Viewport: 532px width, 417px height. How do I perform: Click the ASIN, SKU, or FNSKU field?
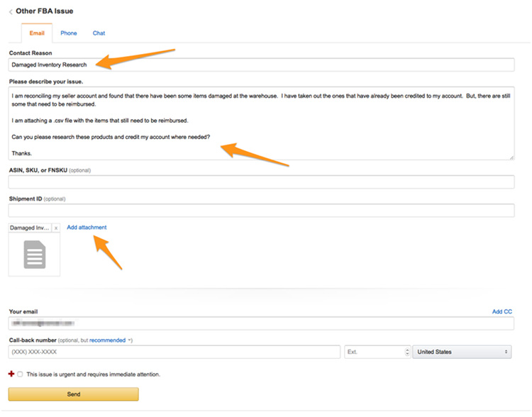[x=261, y=182]
